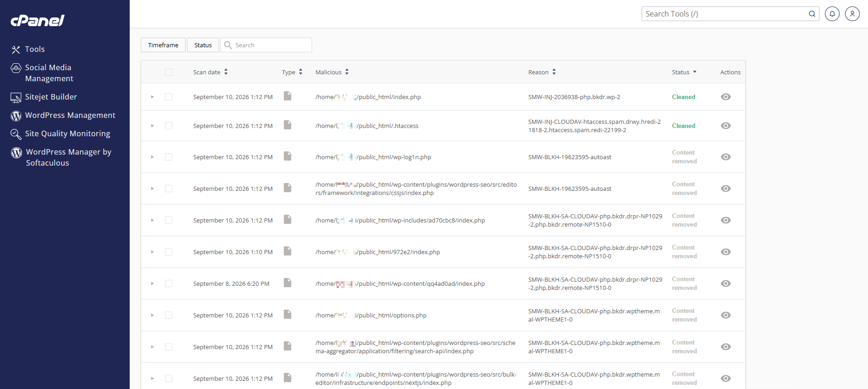Click file type icon for options.php row
Image resolution: width=868 pixels, height=389 pixels.
tap(287, 314)
